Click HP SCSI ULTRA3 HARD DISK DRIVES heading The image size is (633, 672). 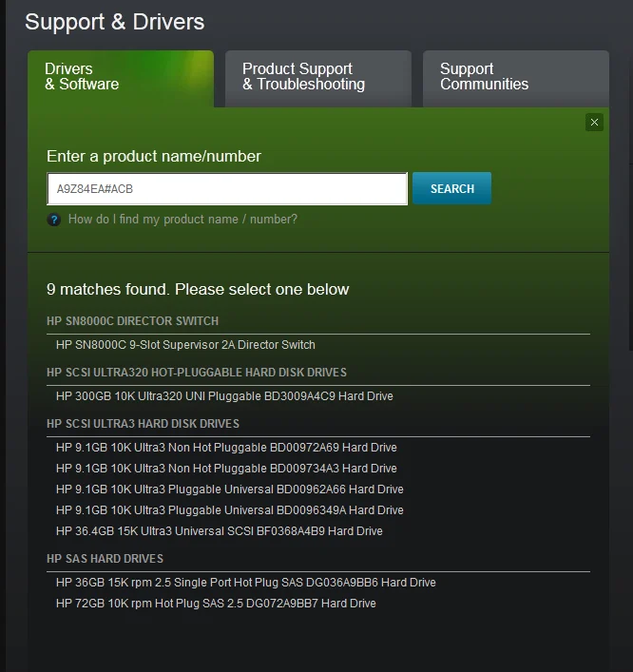tap(143, 424)
